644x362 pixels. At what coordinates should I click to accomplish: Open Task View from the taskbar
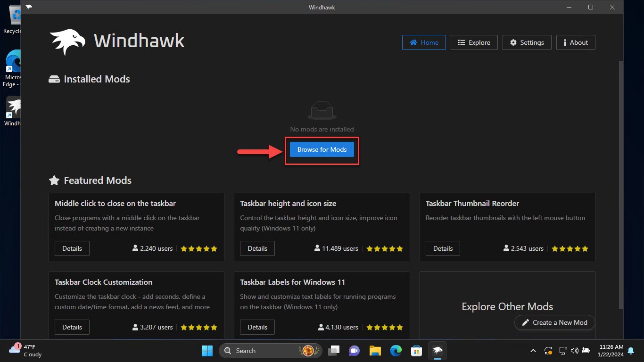(x=334, y=351)
